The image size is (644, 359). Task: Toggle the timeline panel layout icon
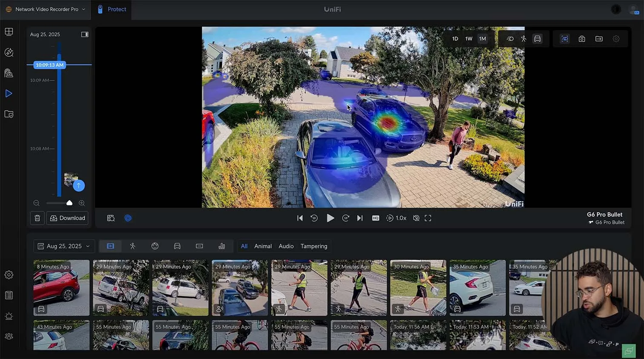(x=85, y=34)
